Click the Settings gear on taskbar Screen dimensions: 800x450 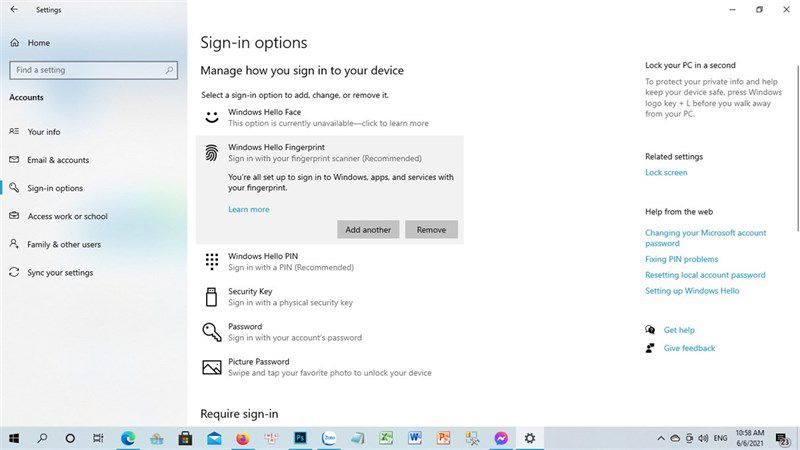[x=530, y=438]
